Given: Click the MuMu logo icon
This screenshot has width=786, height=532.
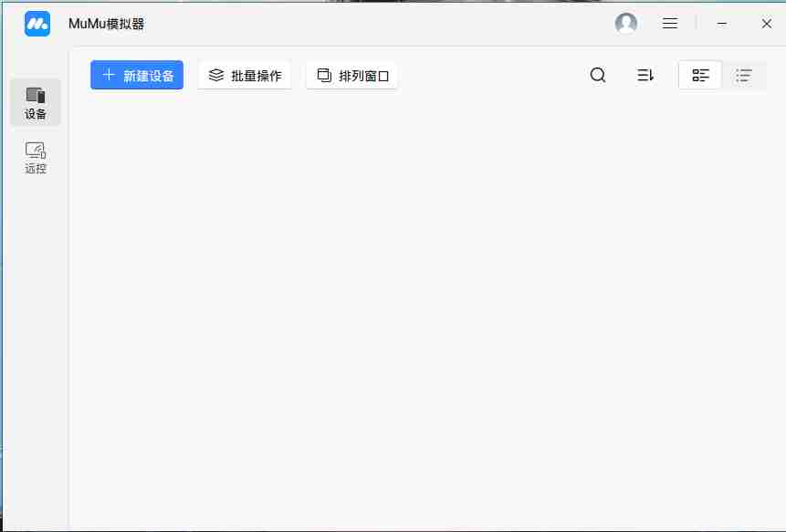Looking at the screenshot, I should [37, 24].
